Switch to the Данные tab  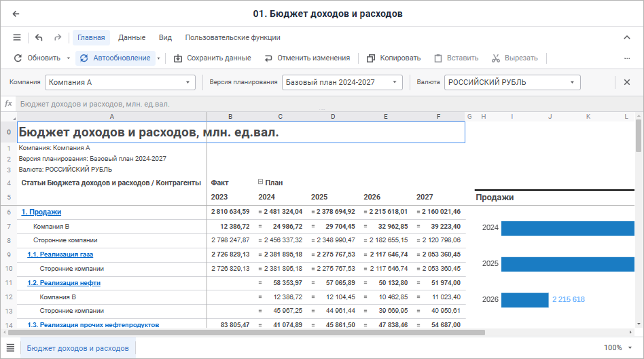(x=132, y=37)
